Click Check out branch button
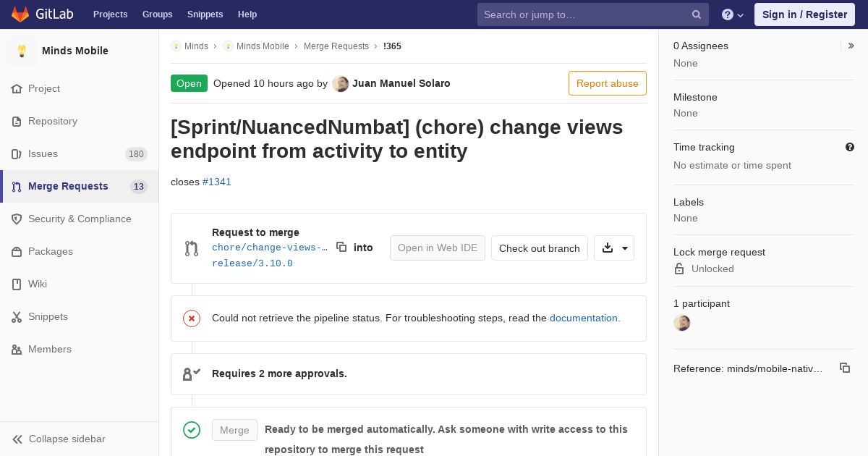 (540, 248)
